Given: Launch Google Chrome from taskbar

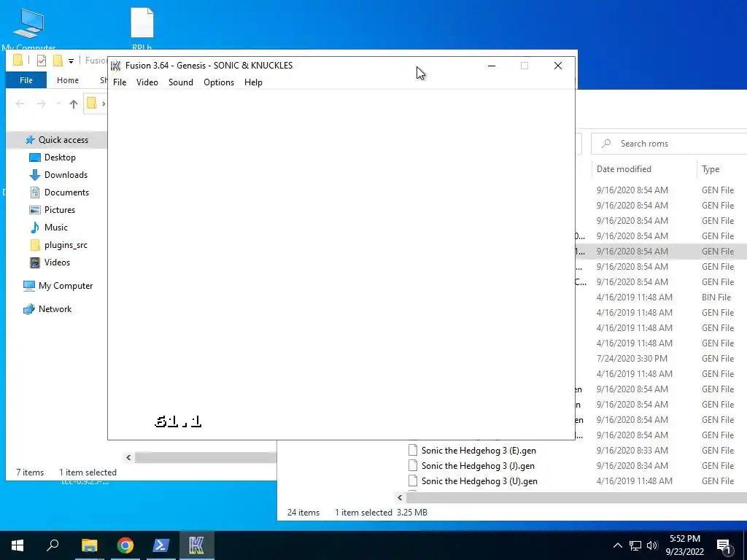Looking at the screenshot, I should click(x=125, y=545).
